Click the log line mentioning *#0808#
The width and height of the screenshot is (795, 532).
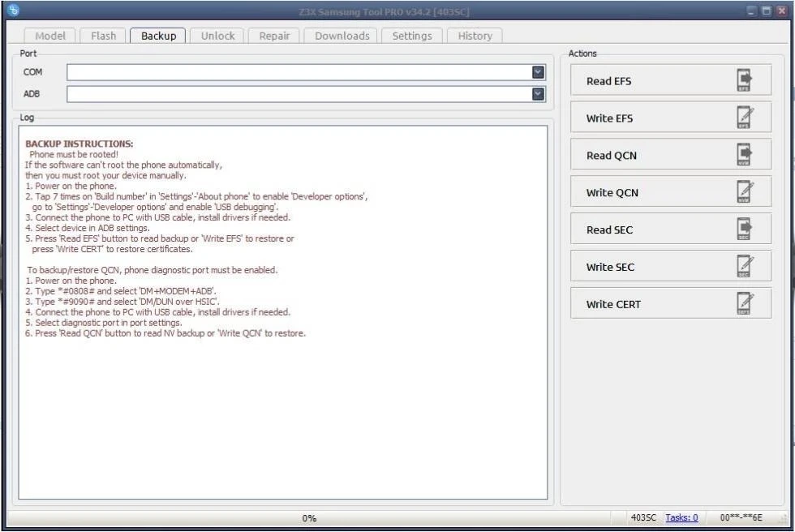pyautogui.click(x=121, y=291)
